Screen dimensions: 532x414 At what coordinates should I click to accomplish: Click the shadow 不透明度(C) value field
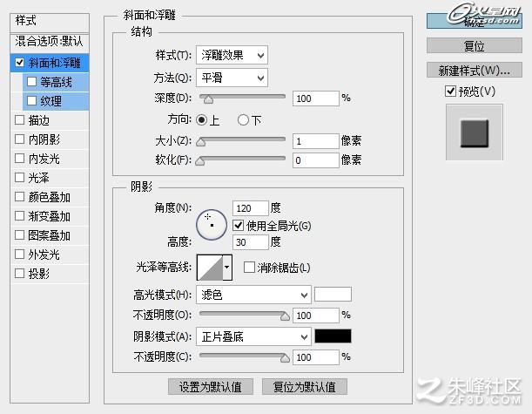(x=316, y=357)
